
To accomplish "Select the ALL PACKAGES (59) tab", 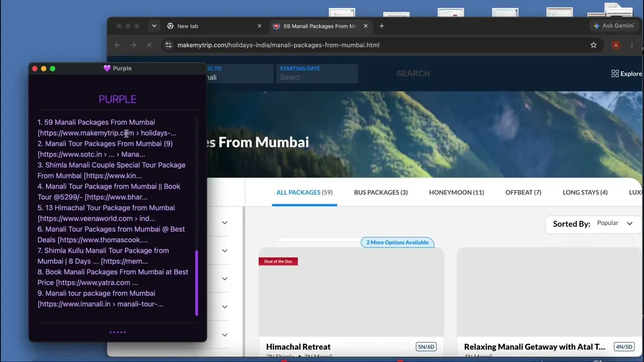I will coord(304,192).
